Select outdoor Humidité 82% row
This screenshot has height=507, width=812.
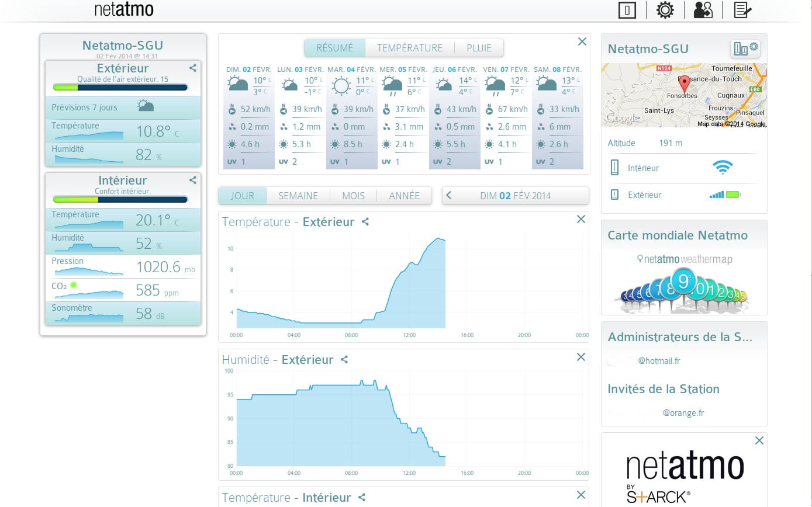[x=123, y=154]
